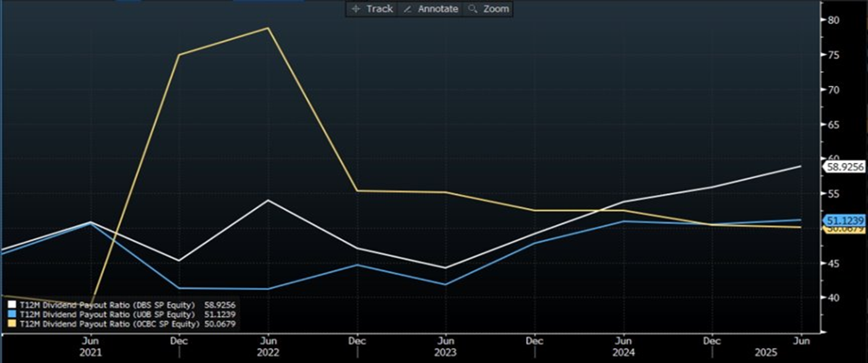Activate the Zoom text label in toolbar

[x=496, y=9]
